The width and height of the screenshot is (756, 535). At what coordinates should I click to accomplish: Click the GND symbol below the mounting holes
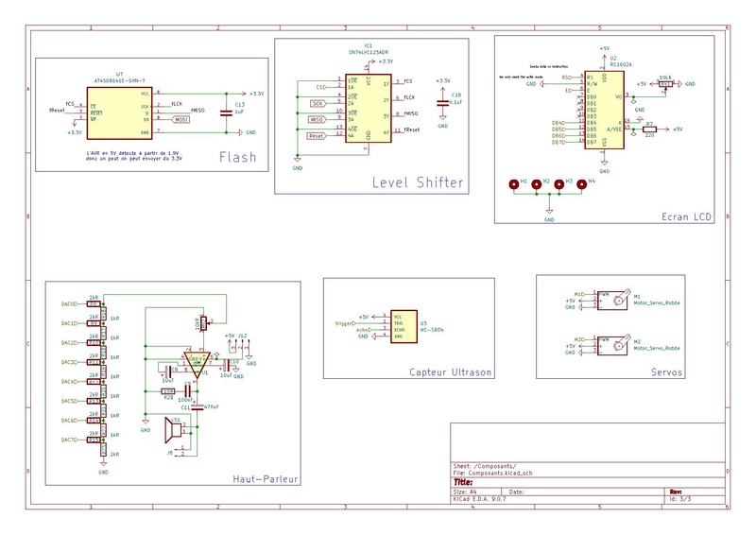click(549, 216)
